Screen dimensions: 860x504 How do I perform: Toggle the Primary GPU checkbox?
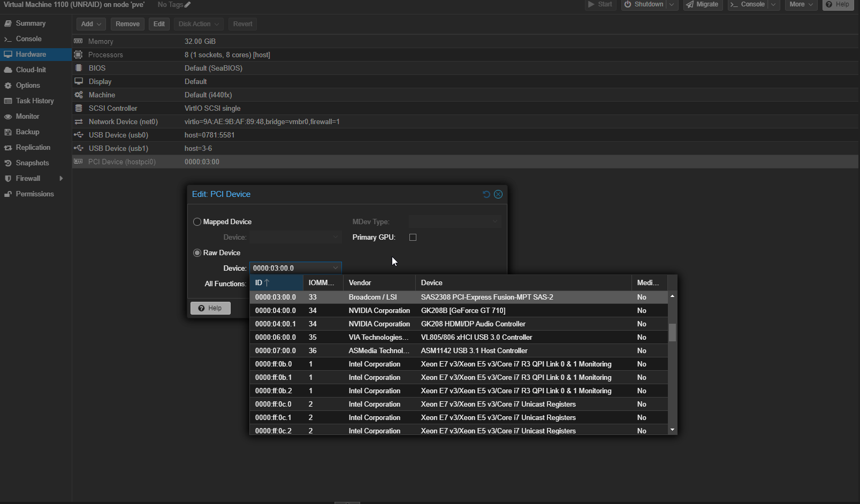(x=413, y=237)
